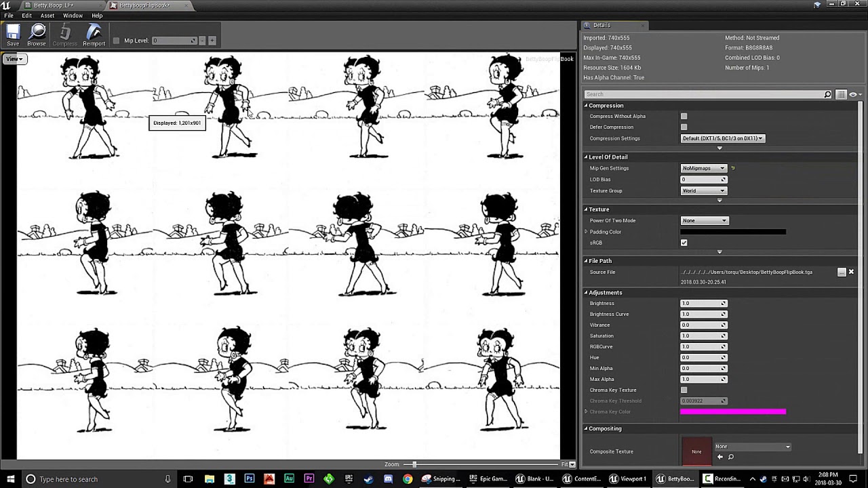Open Mip Gen Settings dropdown

704,168
